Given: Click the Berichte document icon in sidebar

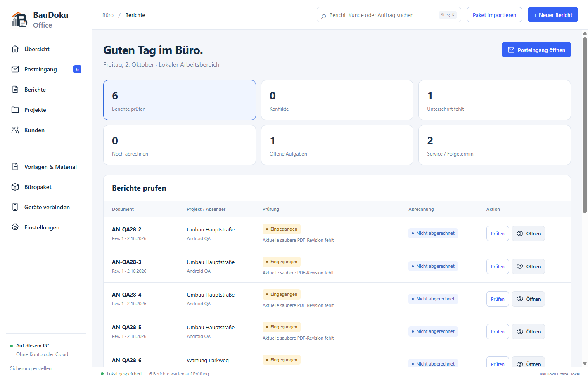Looking at the screenshot, I should click(15, 90).
